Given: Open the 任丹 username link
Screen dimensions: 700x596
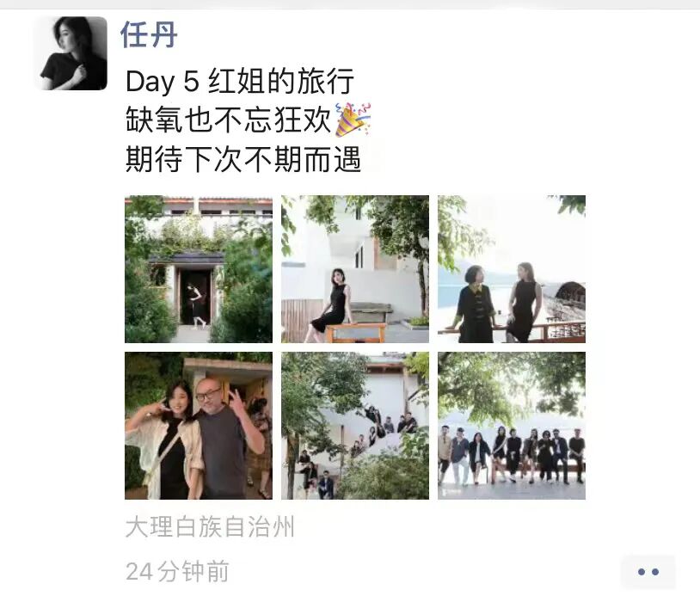Looking at the screenshot, I should 149,34.
